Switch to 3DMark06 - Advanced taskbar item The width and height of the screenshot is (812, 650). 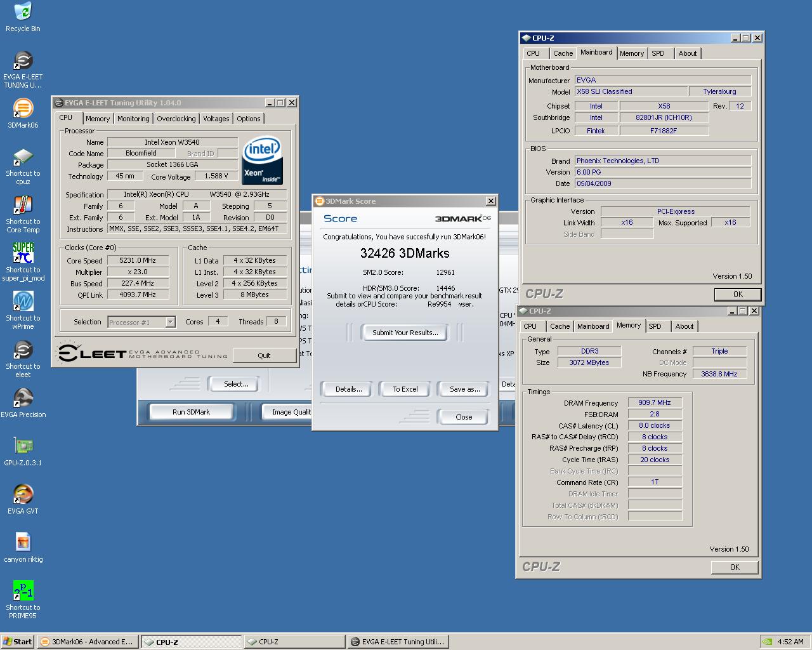88,642
